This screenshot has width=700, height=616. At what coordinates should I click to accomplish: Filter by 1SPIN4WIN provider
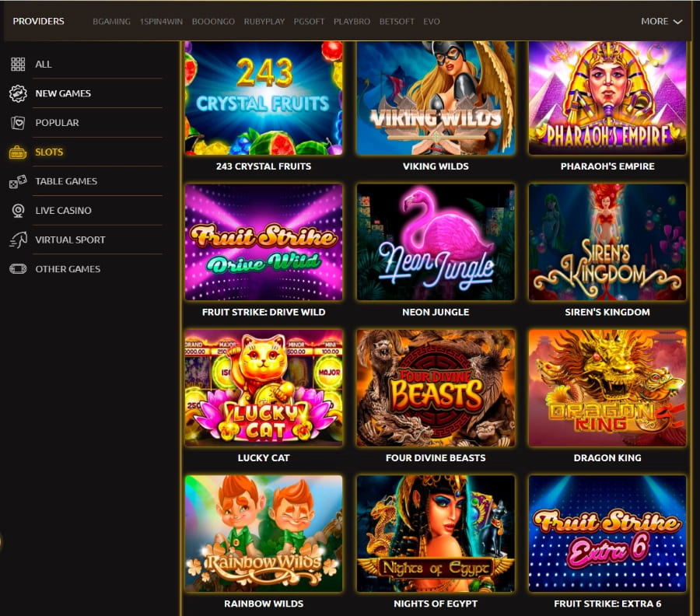point(161,22)
